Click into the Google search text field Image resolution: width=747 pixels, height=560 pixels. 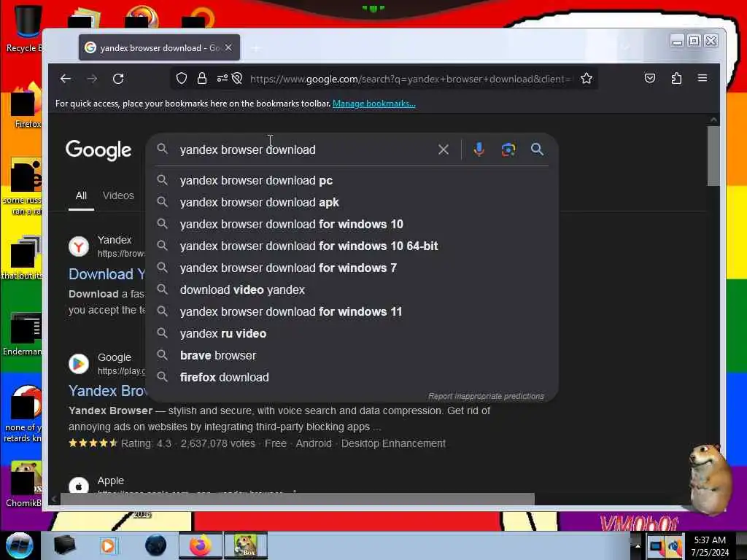coord(305,149)
